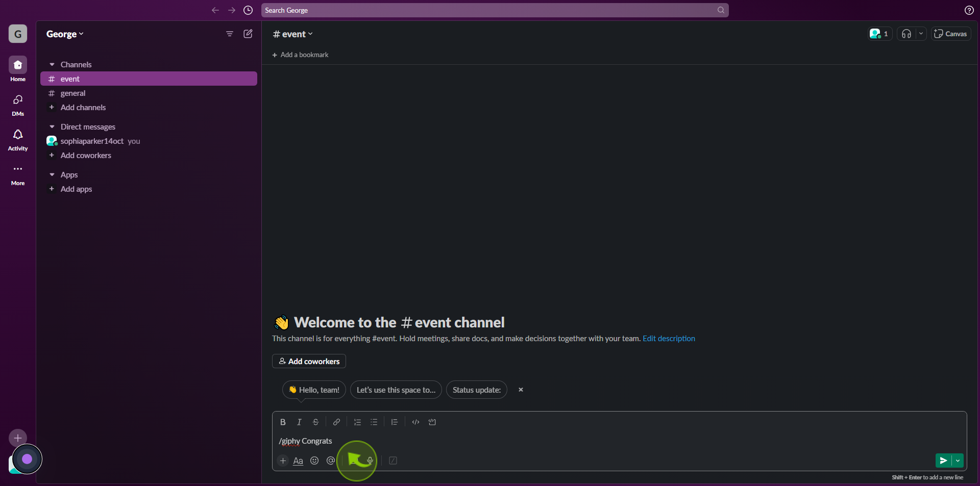Open attachments plus button in composer

[283, 461]
